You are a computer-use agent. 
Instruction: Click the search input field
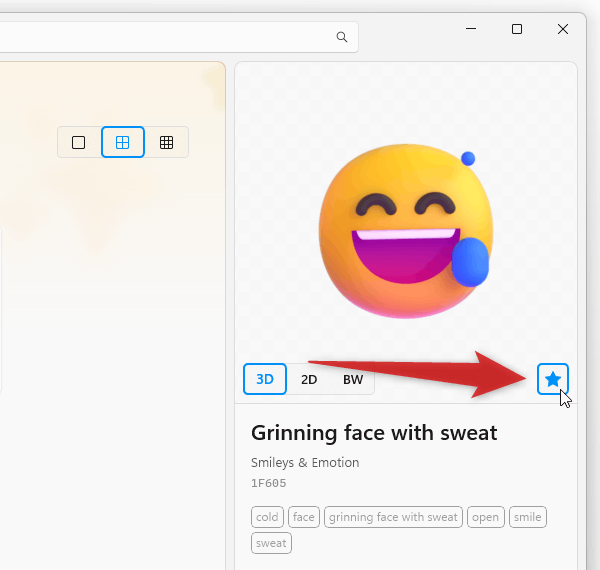(x=178, y=37)
